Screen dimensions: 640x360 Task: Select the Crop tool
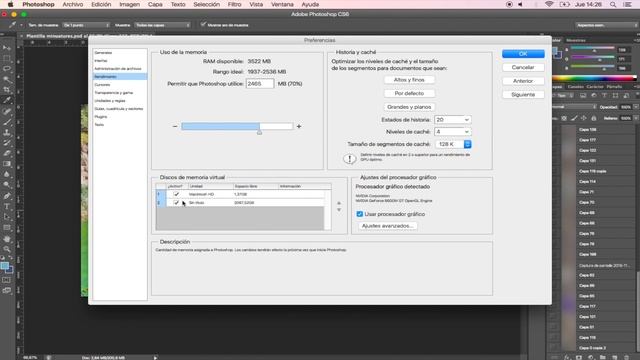tap(7, 90)
